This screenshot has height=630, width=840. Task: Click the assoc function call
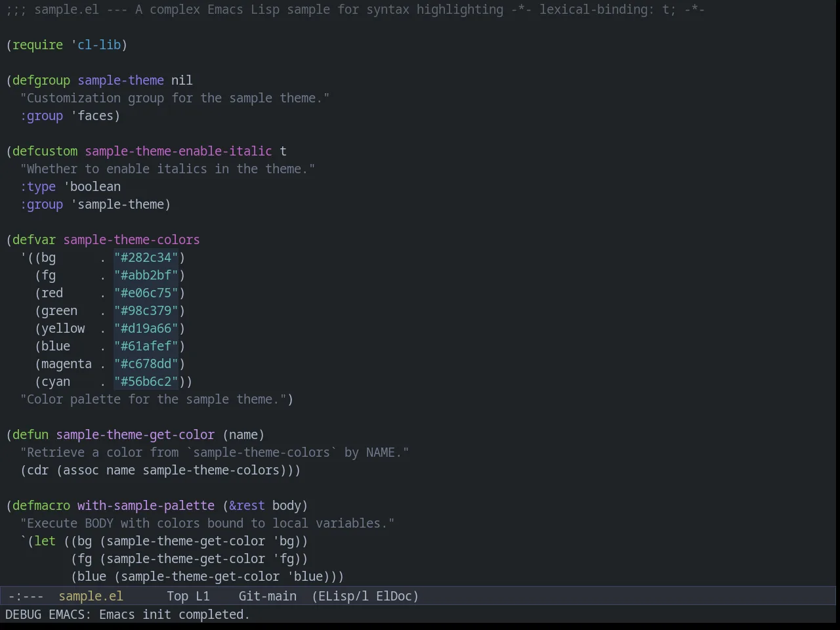click(x=81, y=470)
